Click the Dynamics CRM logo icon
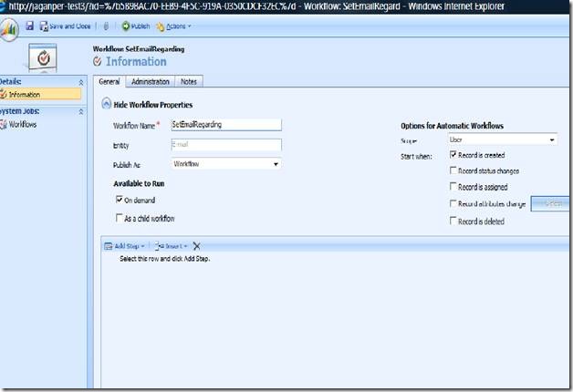 tap(7, 27)
